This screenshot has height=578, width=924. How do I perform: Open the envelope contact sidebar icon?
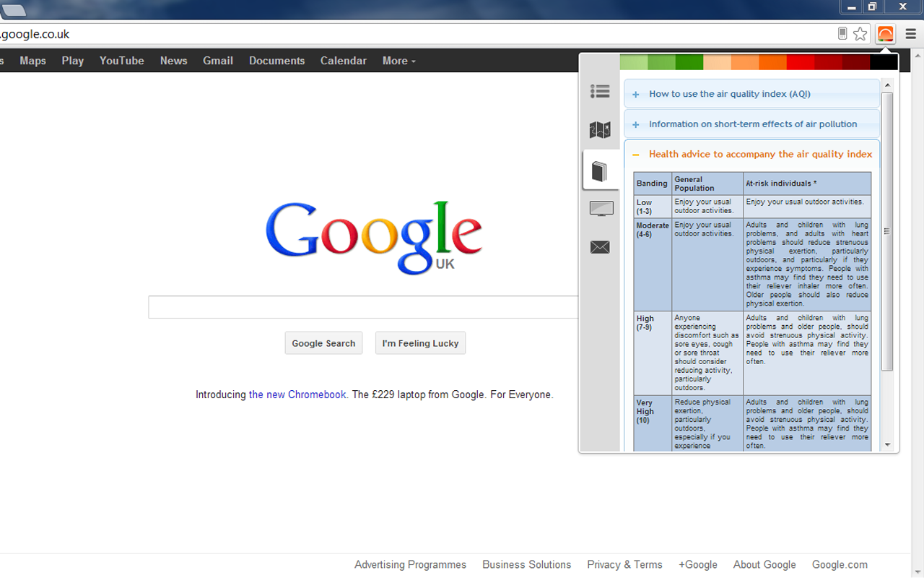[x=600, y=247]
